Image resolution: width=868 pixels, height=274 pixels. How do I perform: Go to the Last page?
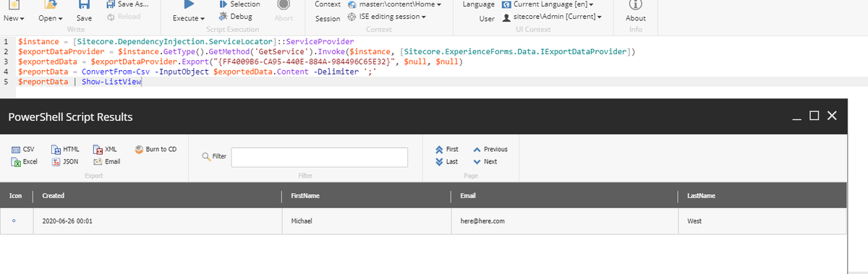[x=447, y=161]
